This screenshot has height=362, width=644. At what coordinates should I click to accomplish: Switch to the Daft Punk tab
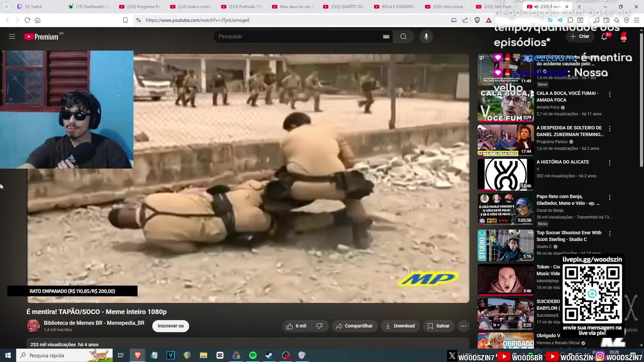496,7
